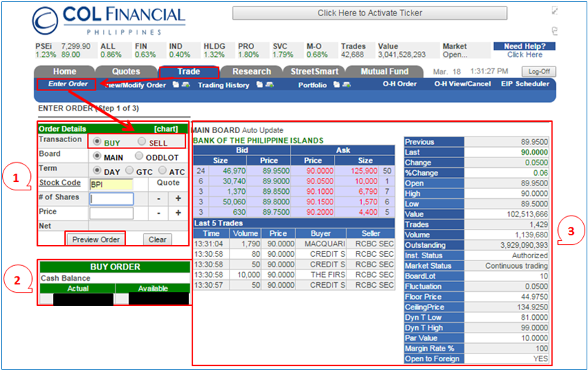This screenshot has height=371, width=588.
Task: Set order term to DAY
Action: point(97,170)
